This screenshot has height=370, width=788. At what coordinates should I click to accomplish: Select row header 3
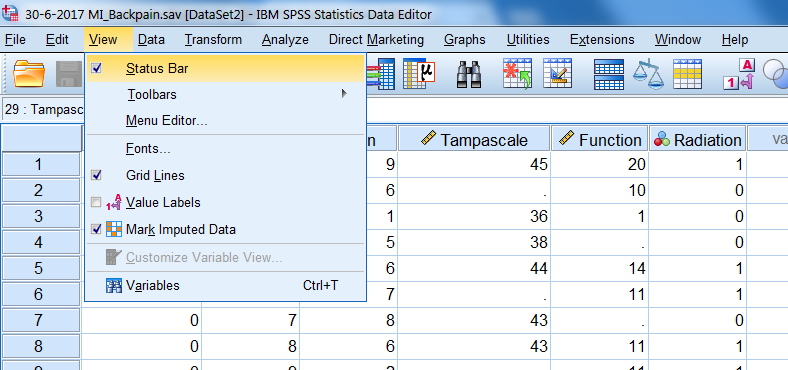pos(41,217)
